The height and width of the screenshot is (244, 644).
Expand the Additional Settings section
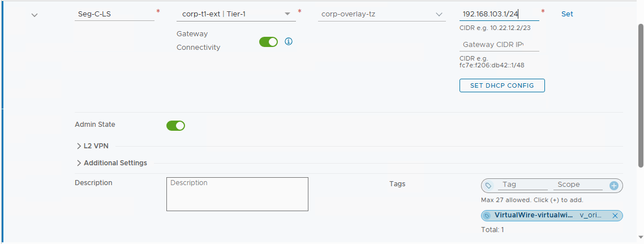(111, 162)
